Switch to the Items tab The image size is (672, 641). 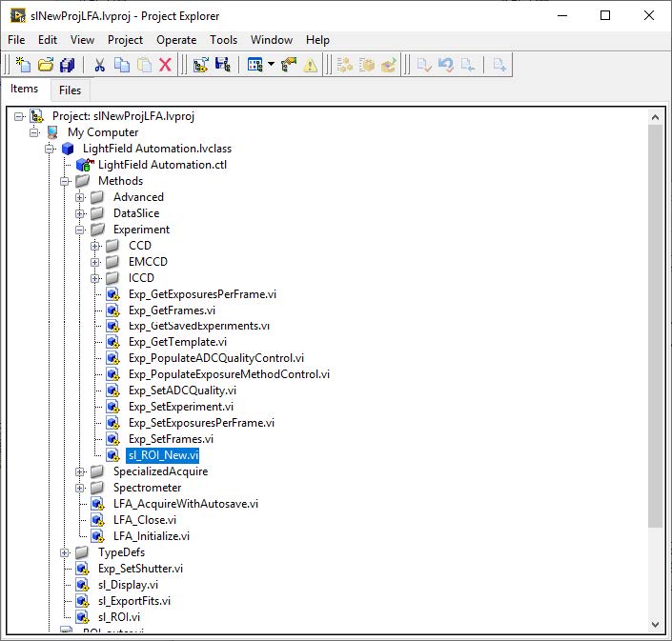(x=24, y=89)
